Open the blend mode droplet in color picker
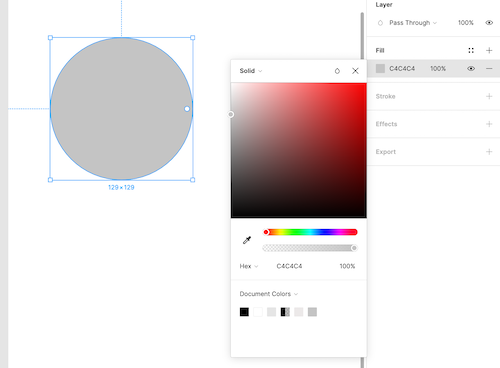This screenshot has height=368, width=500. coord(337,71)
